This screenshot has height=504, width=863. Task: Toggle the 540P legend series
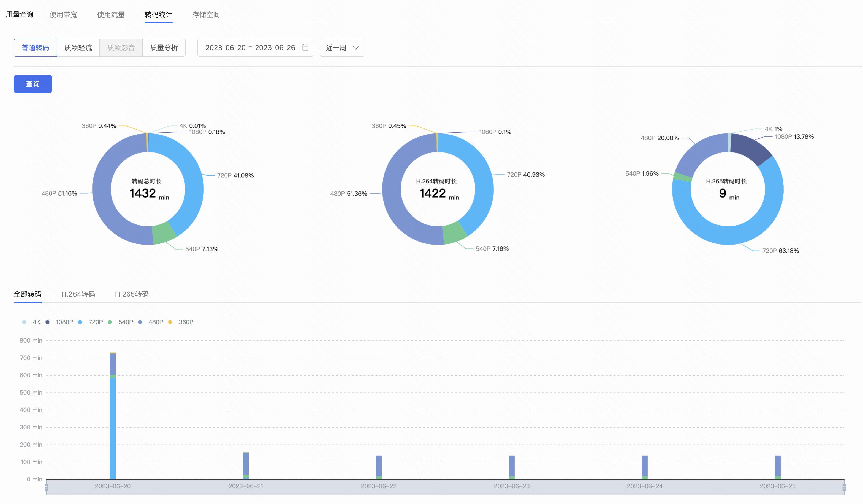[121, 322]
